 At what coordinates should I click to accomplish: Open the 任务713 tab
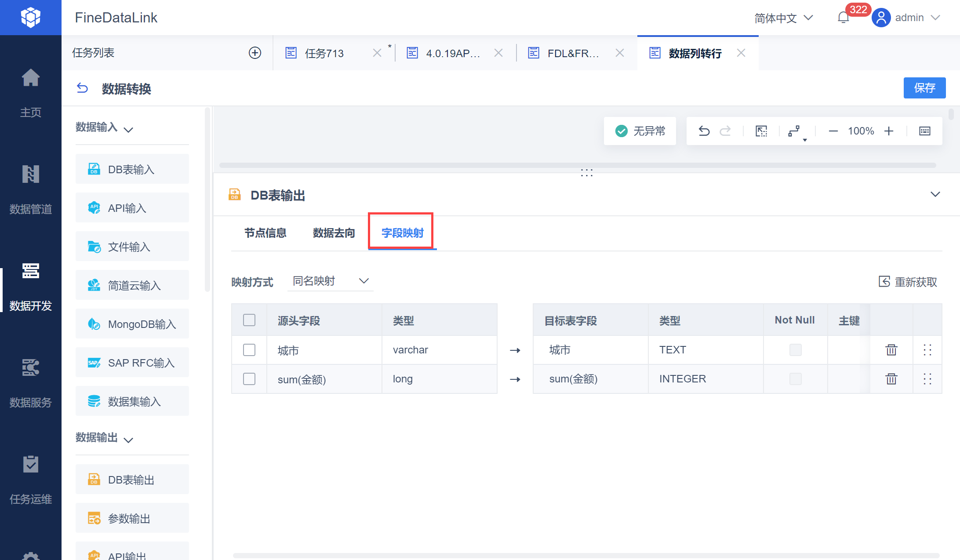(324, 53)
